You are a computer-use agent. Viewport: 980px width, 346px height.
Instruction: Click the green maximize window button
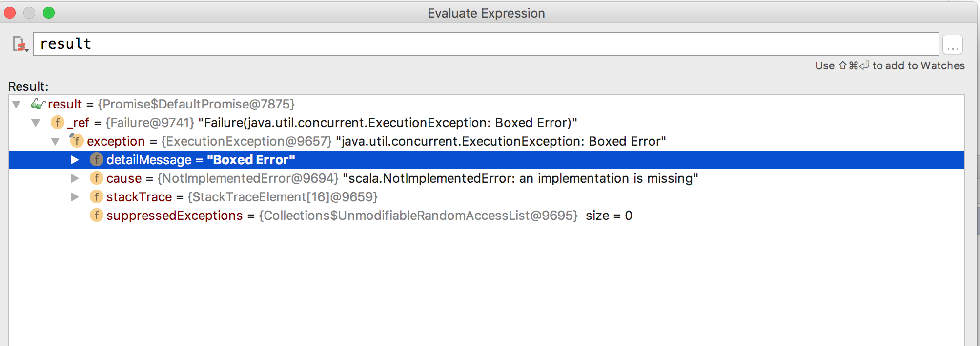click(x=49, y=13)
